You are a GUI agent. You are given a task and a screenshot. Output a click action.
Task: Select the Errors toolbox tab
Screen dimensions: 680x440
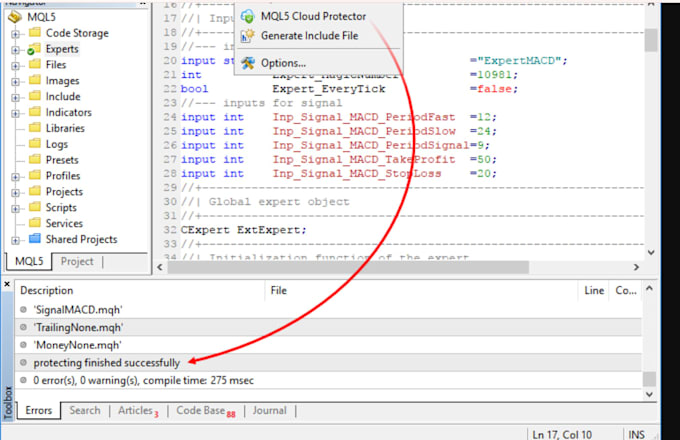tap(39, 410)
